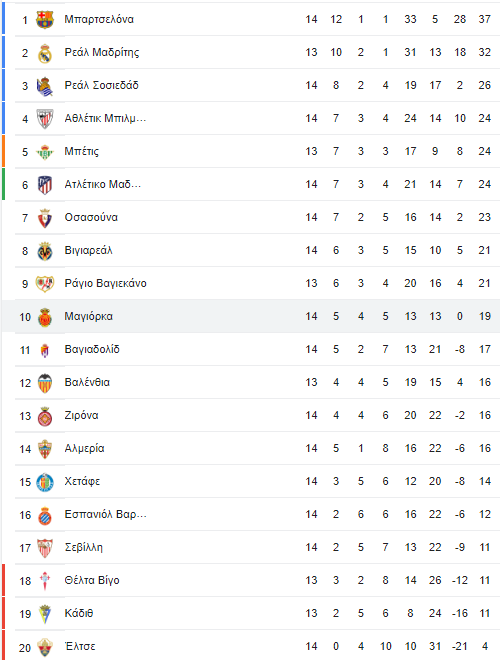
Task: Click the Getafe blue crest icon
Action: (x=45, y=482)
